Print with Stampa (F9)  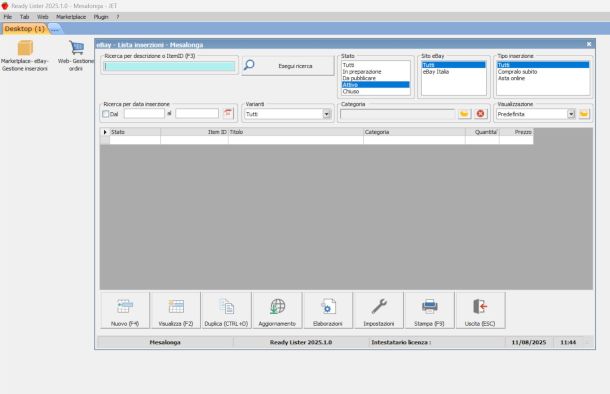click(429, 310)
